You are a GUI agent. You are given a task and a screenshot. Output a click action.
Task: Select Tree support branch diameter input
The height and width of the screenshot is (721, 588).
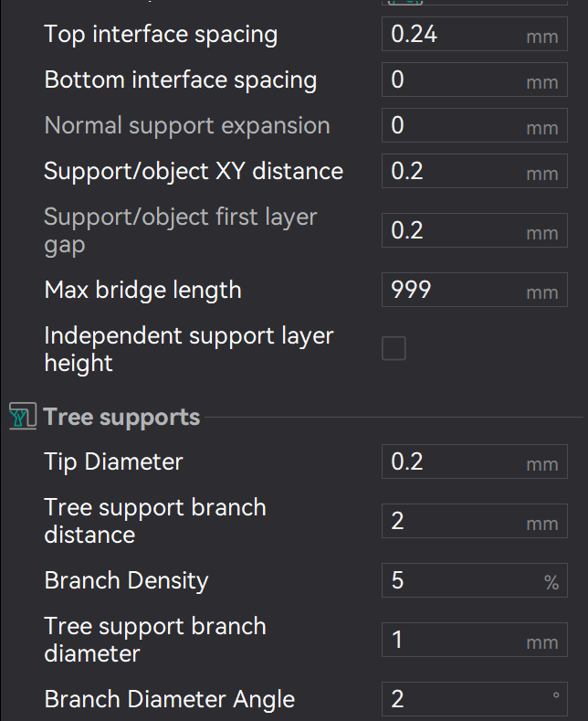pyautogui.click(x=452, y=641)
